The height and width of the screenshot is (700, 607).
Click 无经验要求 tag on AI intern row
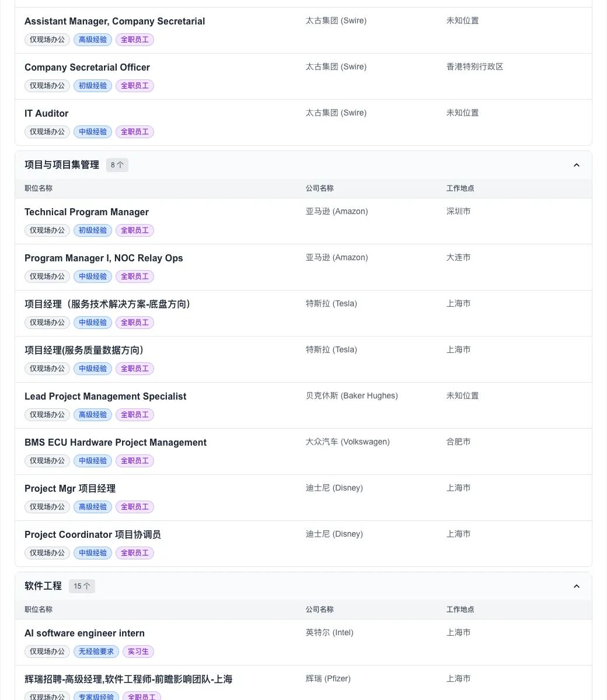pos(96,652)
